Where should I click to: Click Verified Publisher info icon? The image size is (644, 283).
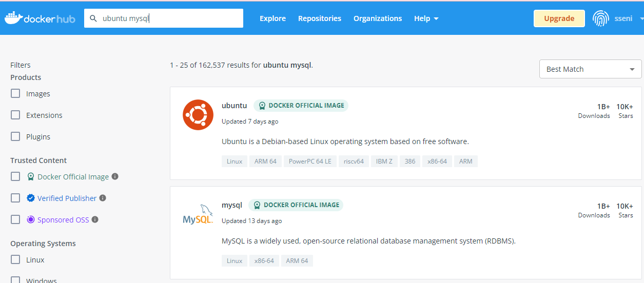pyautogui.click(x=103, y=198)
